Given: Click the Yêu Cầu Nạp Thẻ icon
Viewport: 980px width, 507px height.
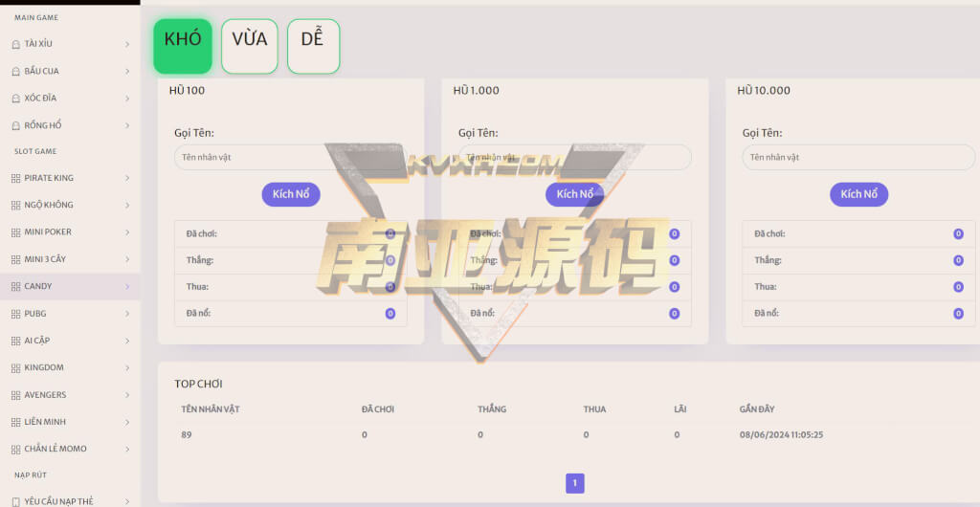Looking at the screenshot, I should (x=15, y=501).
